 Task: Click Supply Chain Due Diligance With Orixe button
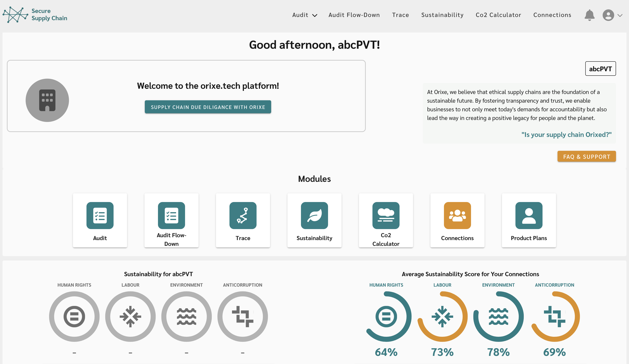click(x=208, y=107)
